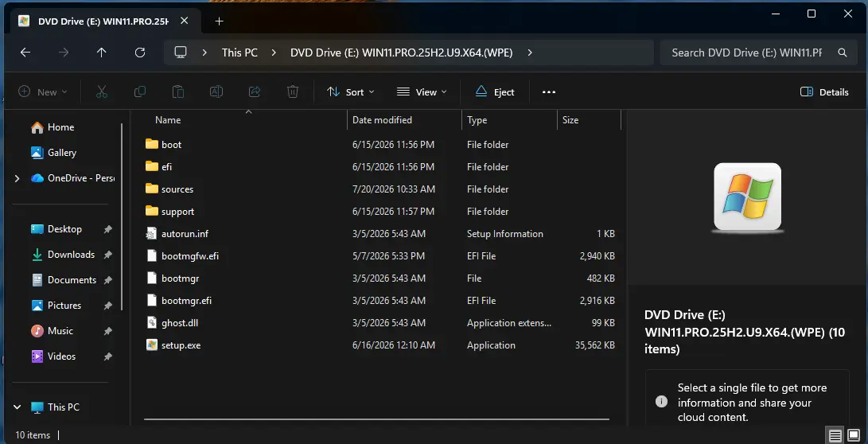Click the Share icon in toolbar

pyautogui.click(x=255, y=92)
